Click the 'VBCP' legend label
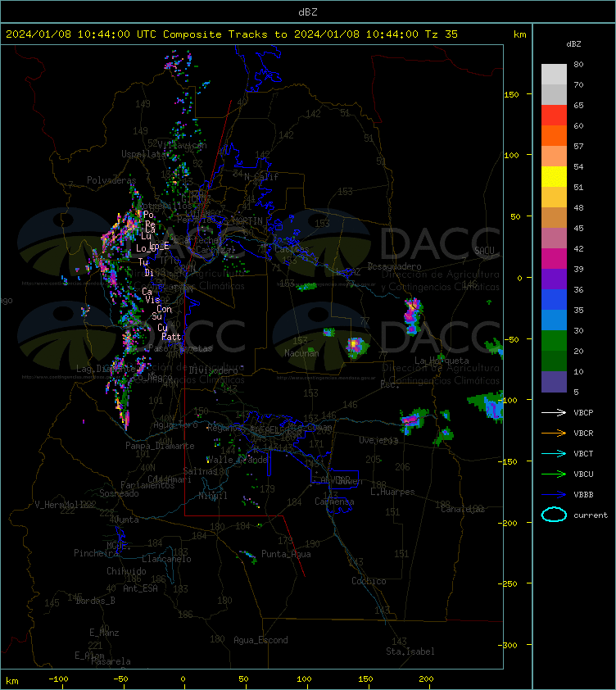This screenshot has height=690, width=616. coord(583,412)
